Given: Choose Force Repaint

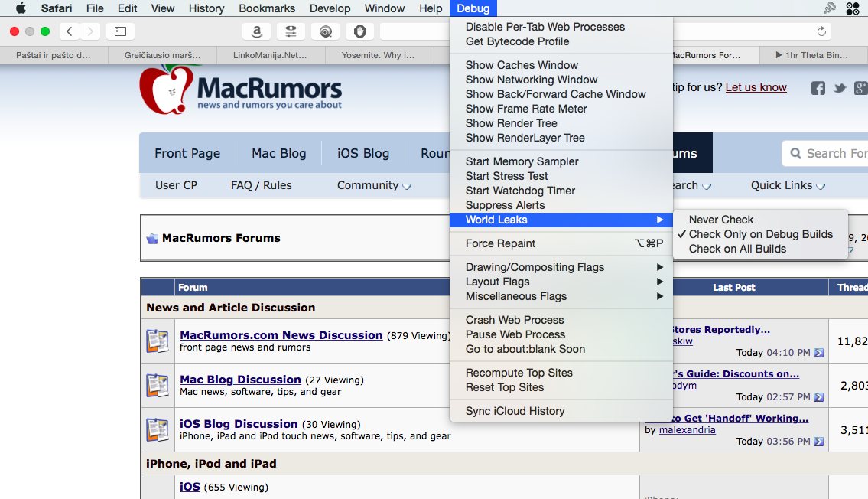Looking at the screenshot, I should (x=561, y=243).
